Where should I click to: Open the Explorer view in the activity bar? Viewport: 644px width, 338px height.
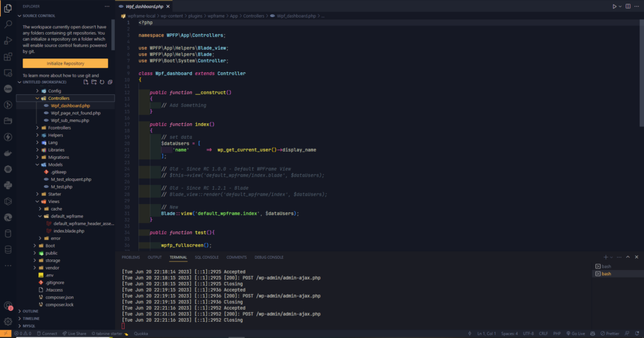click(8, 8)
